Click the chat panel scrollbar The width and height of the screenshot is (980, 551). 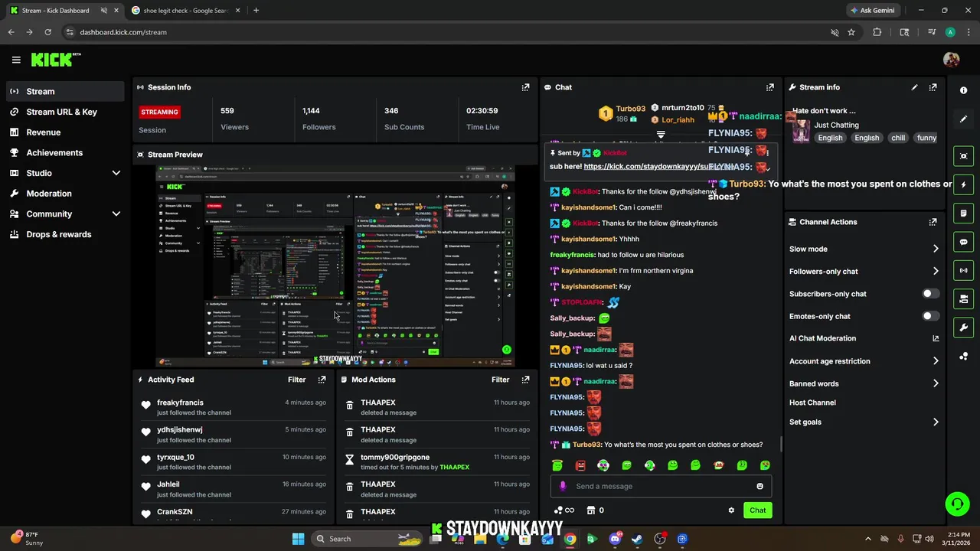pyautogui.click(x=780, y=442)
